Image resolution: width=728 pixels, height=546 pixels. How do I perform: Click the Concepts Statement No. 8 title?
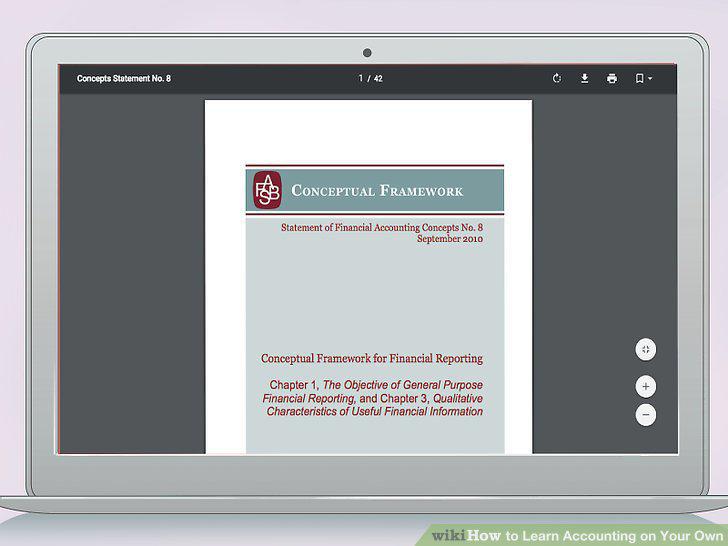point(124,78)
